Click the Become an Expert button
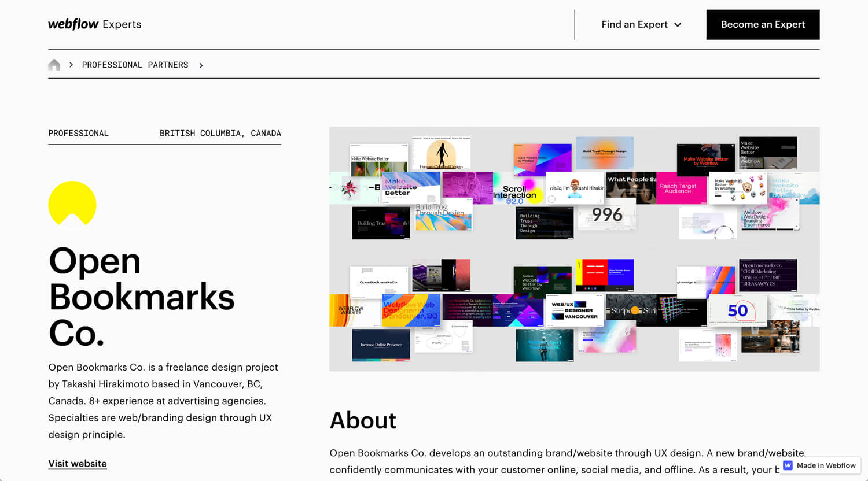This screenshot has height=481, width=868. click(763, 24)
